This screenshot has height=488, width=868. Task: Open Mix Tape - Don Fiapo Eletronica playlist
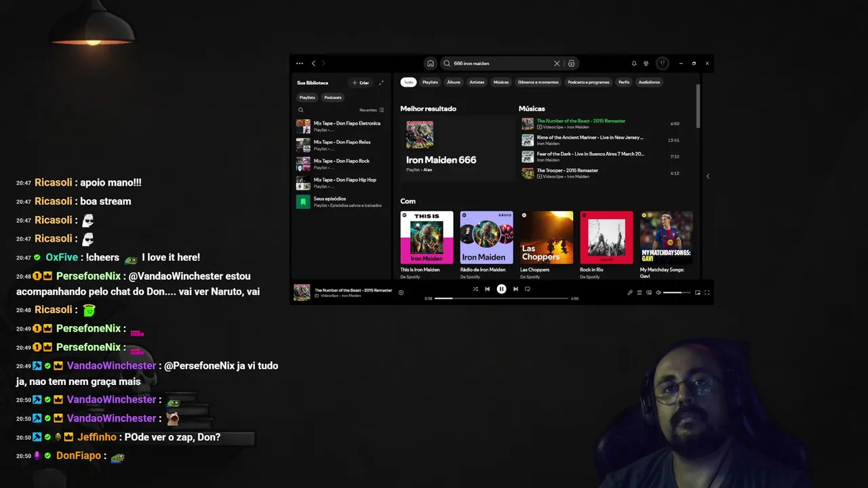[x=341, y=126]
